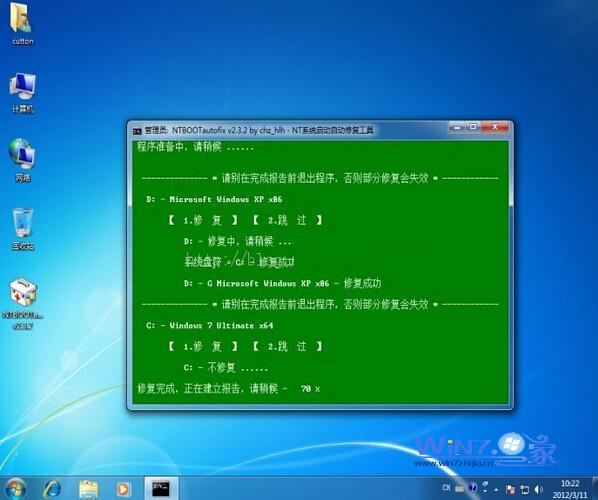Activate the console window taskbar button
This screenshot has width=598, height=500.
coord(161,488)
